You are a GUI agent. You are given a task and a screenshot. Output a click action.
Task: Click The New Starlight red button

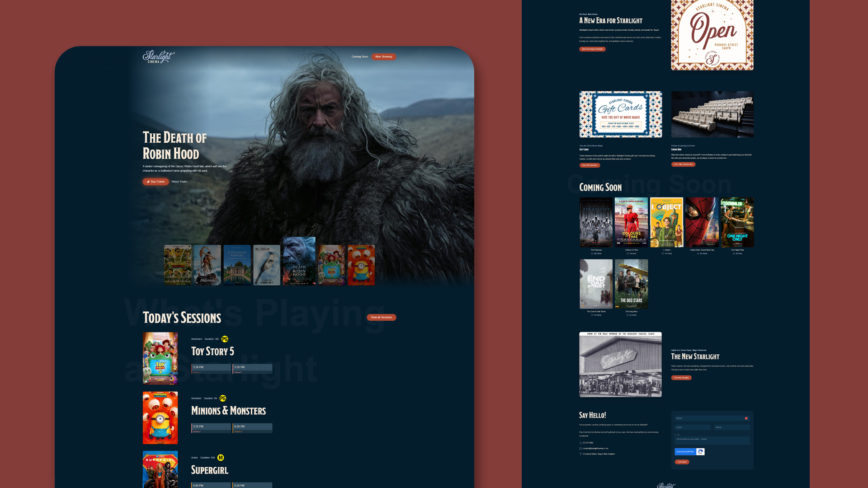coord(681,378)
